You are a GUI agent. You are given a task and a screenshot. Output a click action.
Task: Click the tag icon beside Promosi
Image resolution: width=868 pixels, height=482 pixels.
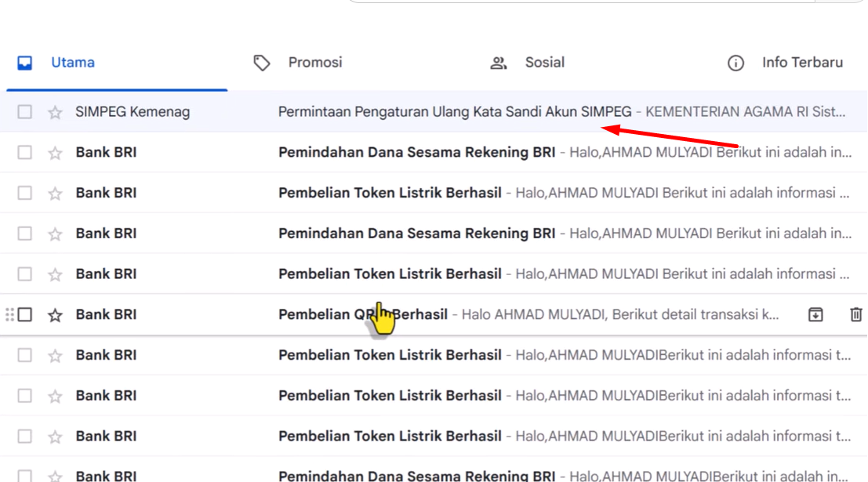(x=262, y=63)
